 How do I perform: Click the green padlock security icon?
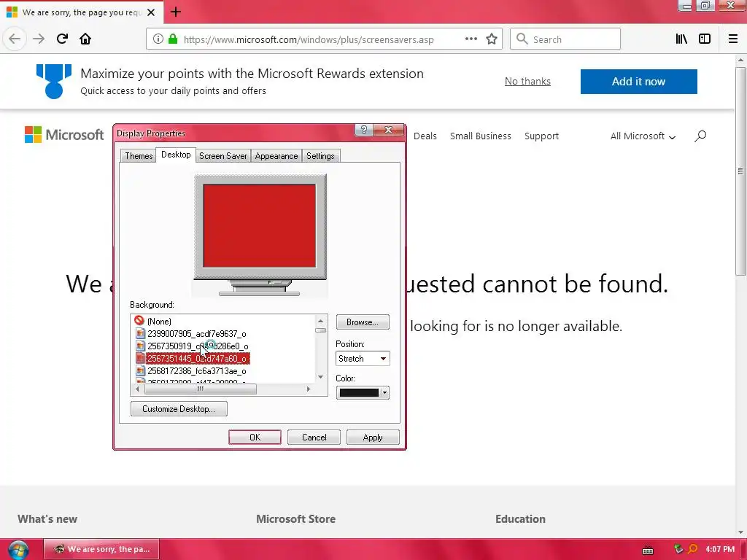(x=173, y=39)
